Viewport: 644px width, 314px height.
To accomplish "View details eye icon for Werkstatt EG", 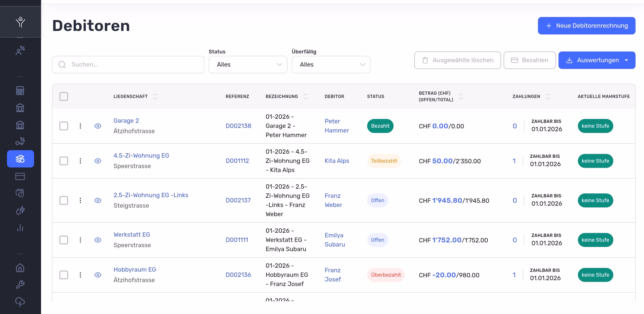I will pos(98,240).
